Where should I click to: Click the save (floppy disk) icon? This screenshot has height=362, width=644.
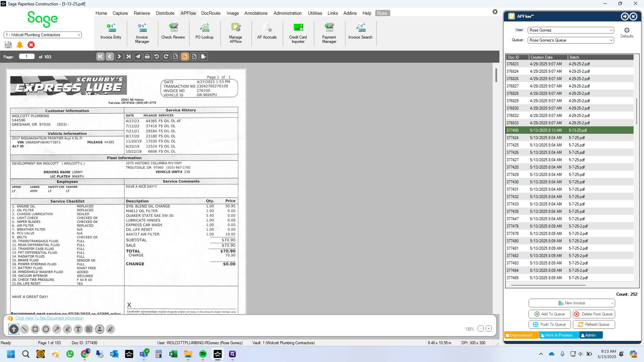tap(8, 45)
